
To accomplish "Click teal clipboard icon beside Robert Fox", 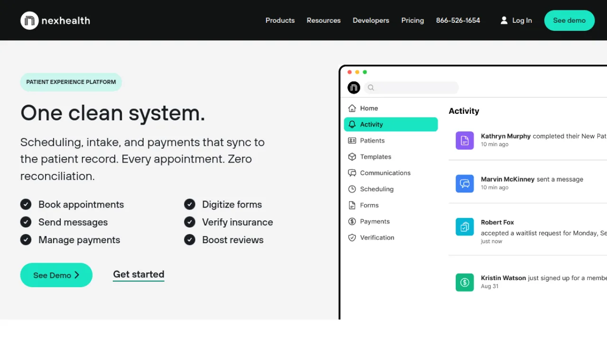I will (x=465, y=227).
